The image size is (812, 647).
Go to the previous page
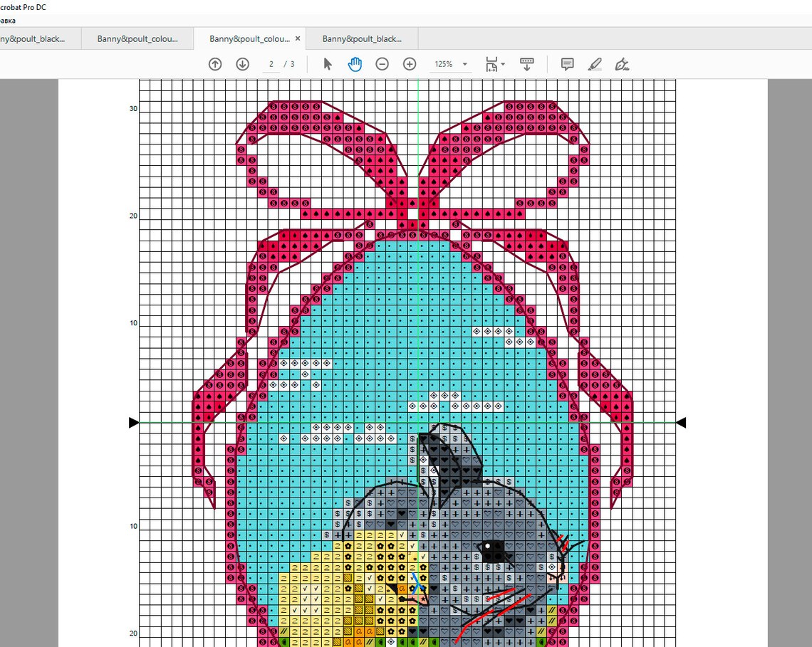tap(214, 64)
